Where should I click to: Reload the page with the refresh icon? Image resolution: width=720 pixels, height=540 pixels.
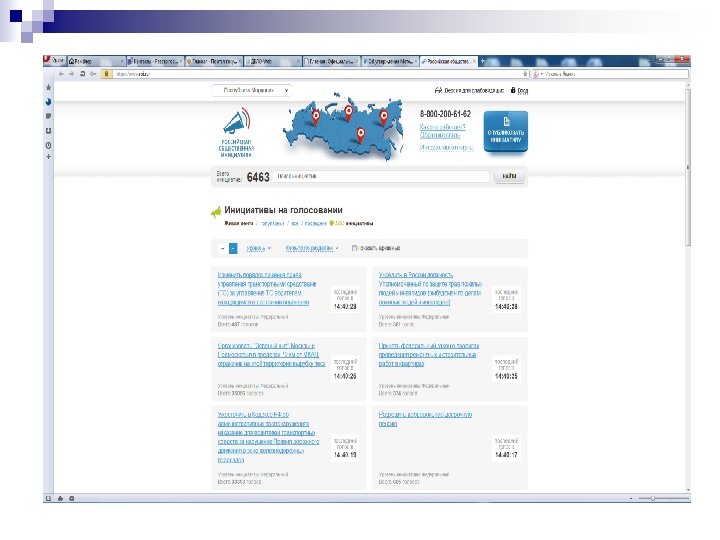pos(83,74)
